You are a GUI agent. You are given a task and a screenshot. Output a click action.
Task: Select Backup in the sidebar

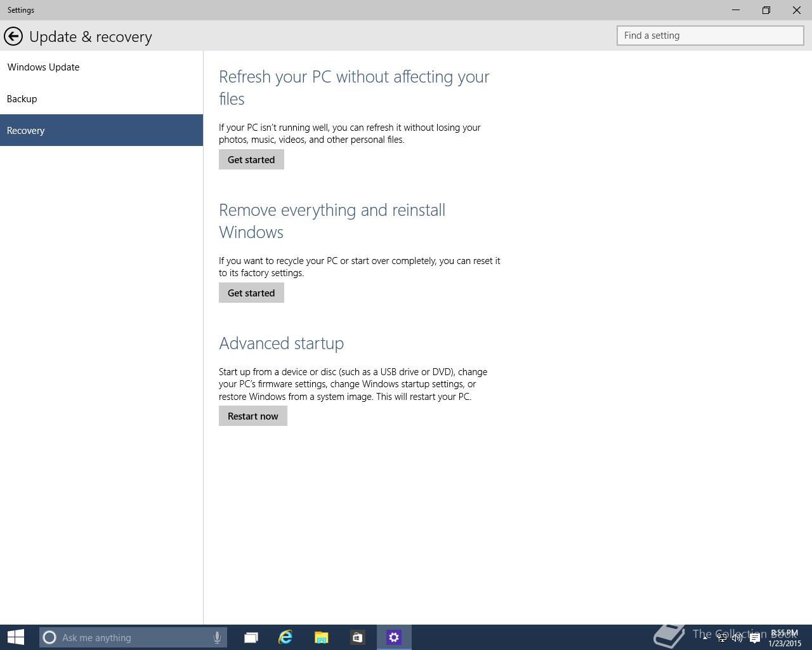(x=101, y=98)
